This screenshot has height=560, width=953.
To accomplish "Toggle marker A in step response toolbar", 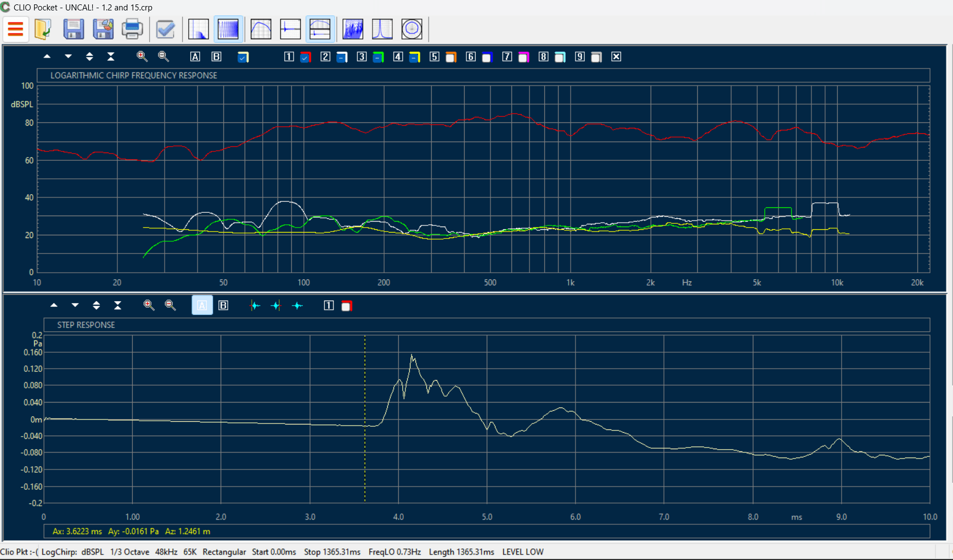I will click(x=202, y=306).
